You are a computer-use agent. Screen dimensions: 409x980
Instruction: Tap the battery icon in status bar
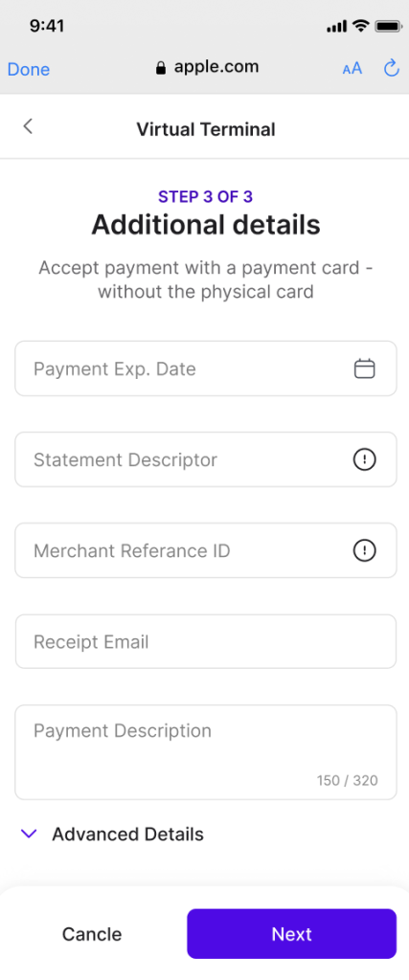(388, 26)
